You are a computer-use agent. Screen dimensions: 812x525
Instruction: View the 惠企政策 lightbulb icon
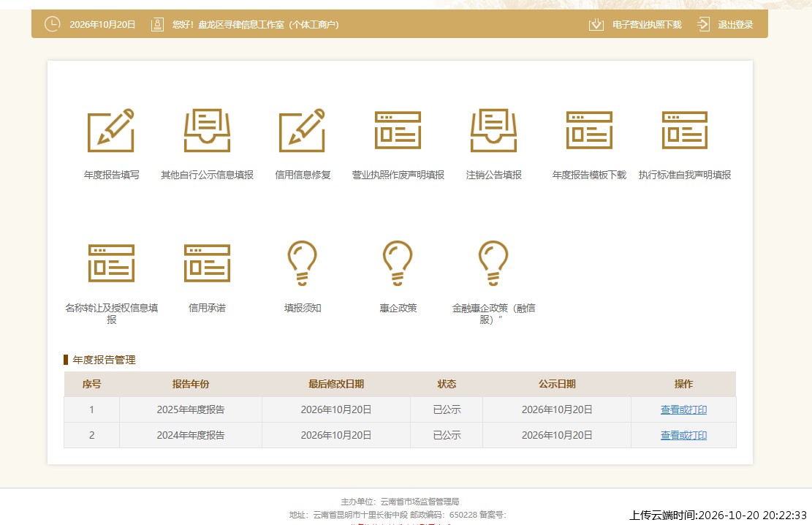398,263
